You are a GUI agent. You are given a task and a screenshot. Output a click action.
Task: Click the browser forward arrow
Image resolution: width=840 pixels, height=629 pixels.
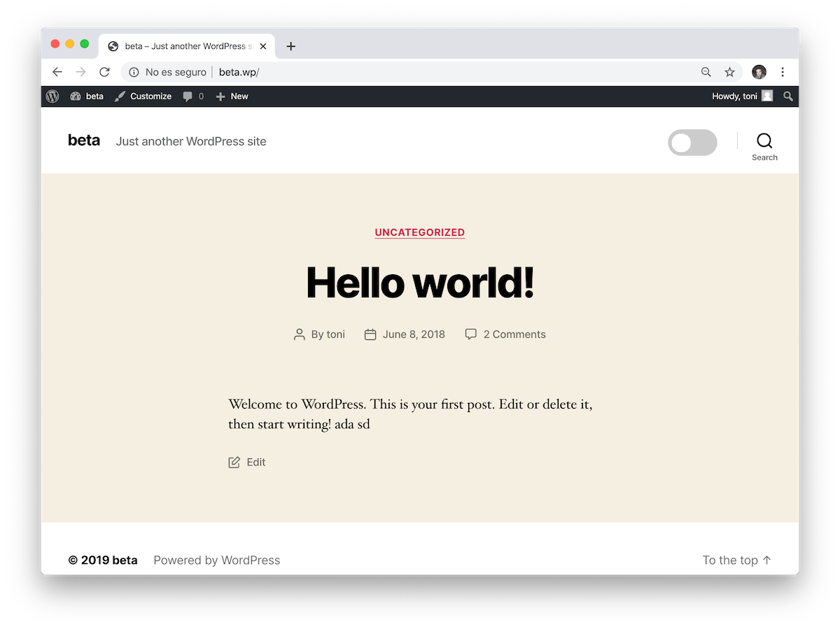[80, 72]
